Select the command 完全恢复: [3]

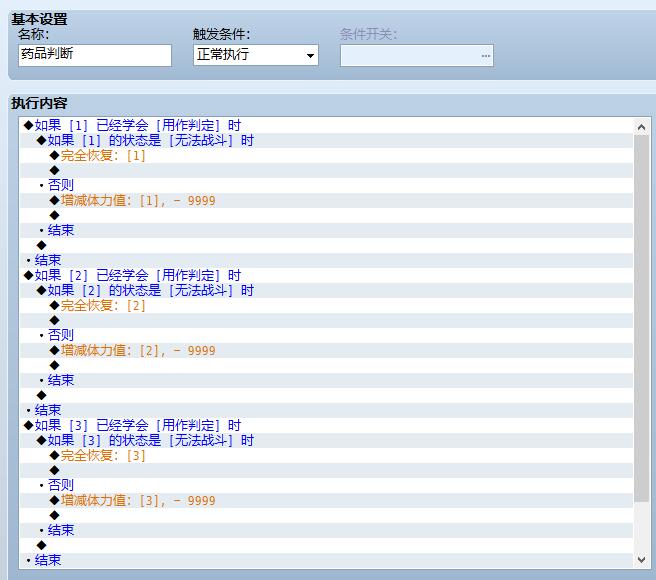pyautogui.click(x=326, y=455)
